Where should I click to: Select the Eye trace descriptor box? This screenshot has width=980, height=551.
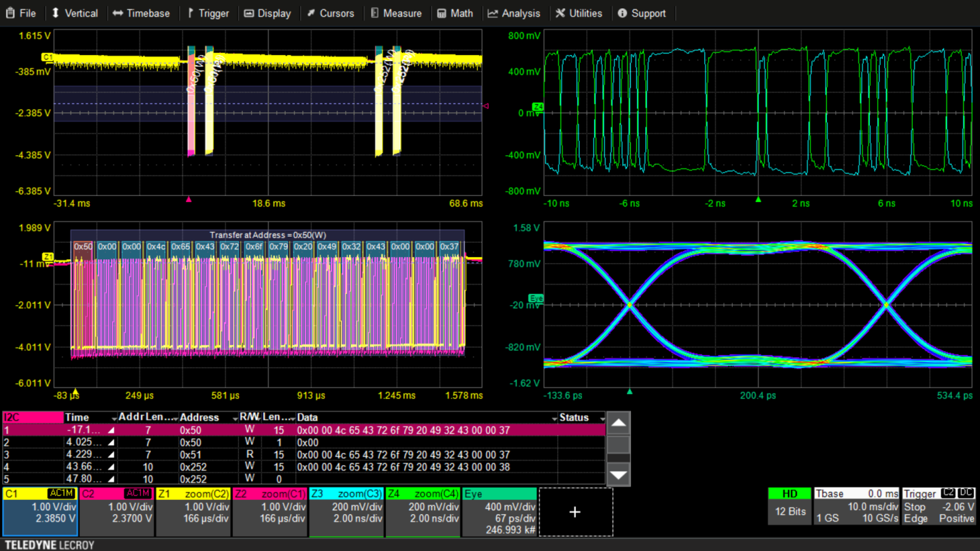click(x=499, y=512)
